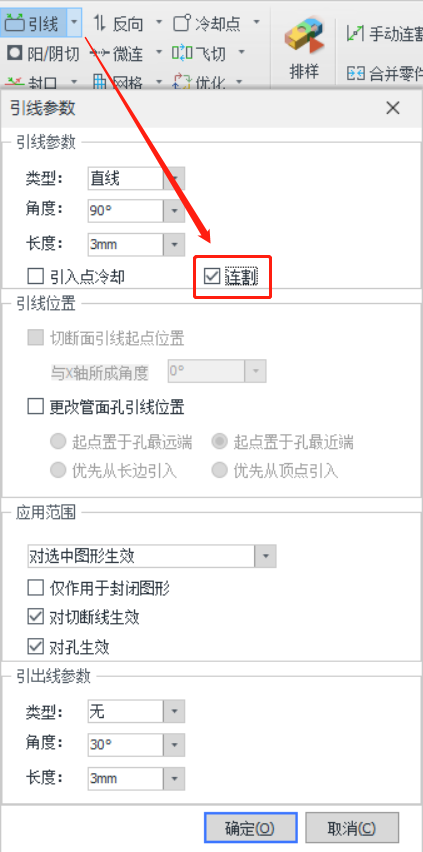Image resolution: width=423 pixels, height=852 pixels.
Task: Disable the 对切断线生效 checkbox
Action: pyautogui.click(x=36, y=617)
